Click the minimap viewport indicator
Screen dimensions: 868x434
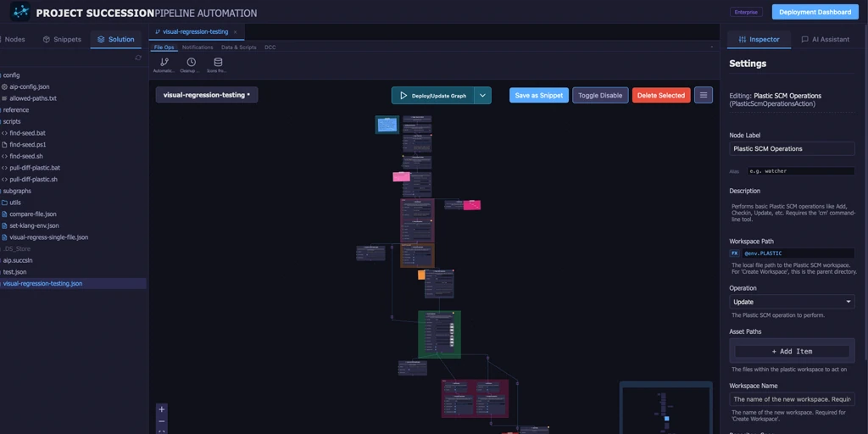click(666, 419)
